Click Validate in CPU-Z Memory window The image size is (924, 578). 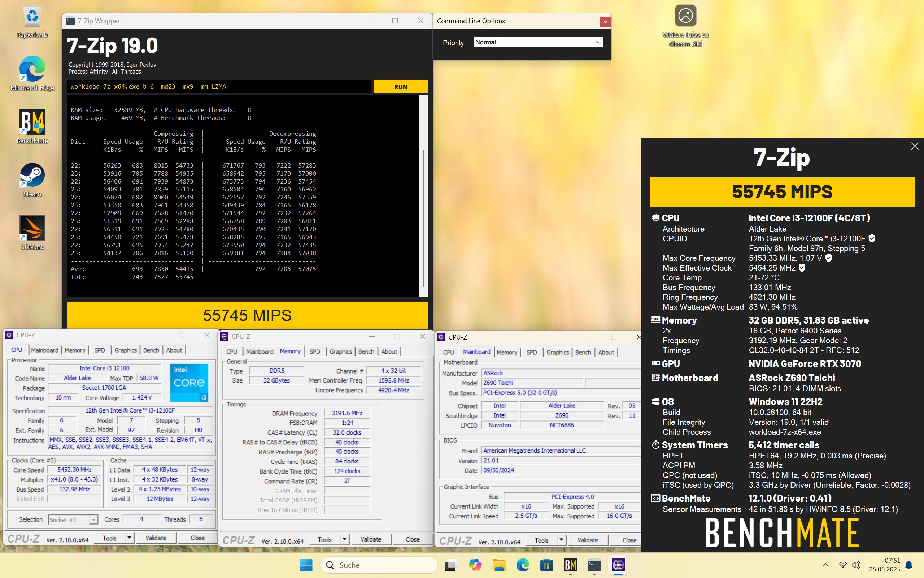[371, 539]
